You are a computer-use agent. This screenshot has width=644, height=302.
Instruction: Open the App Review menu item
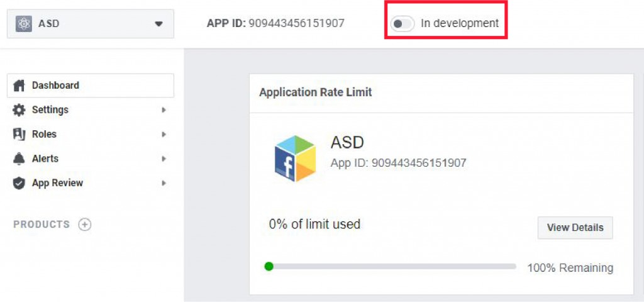point(91,183)
